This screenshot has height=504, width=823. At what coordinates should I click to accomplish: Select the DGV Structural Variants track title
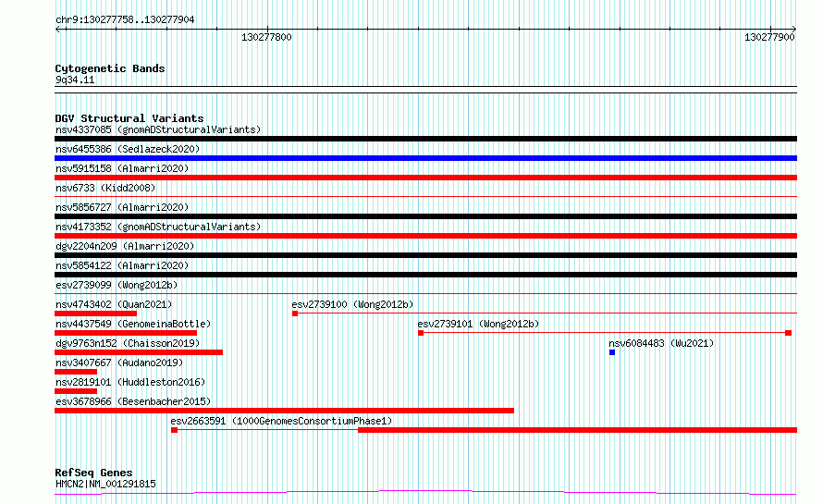(129, 118)
